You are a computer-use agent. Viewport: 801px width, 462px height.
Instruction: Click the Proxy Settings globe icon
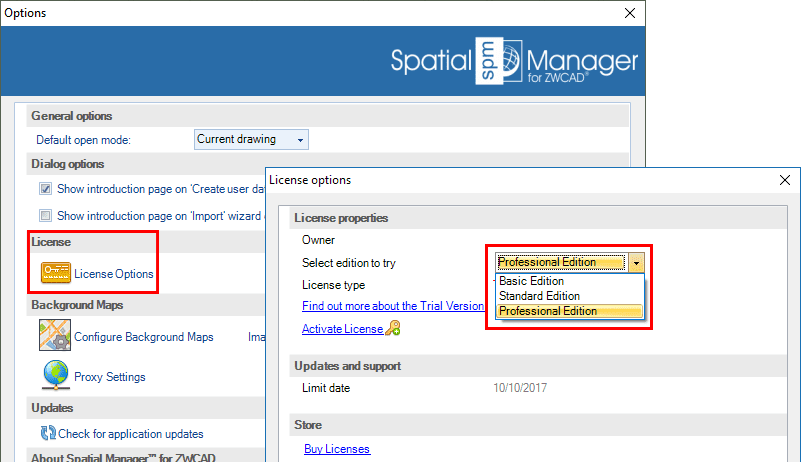pyautogui.click(x=54, y=376)
